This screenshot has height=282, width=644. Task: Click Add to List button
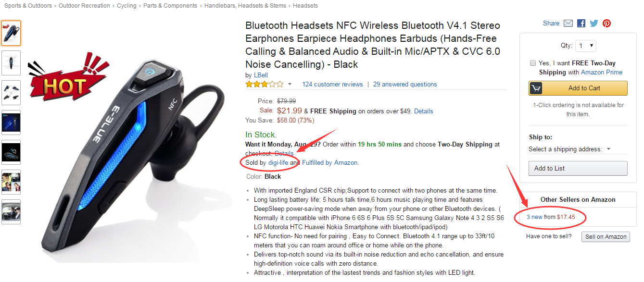coord(578,168)
